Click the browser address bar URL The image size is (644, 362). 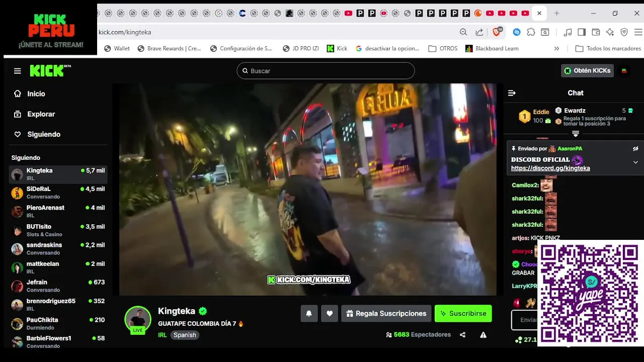[125, 32]
